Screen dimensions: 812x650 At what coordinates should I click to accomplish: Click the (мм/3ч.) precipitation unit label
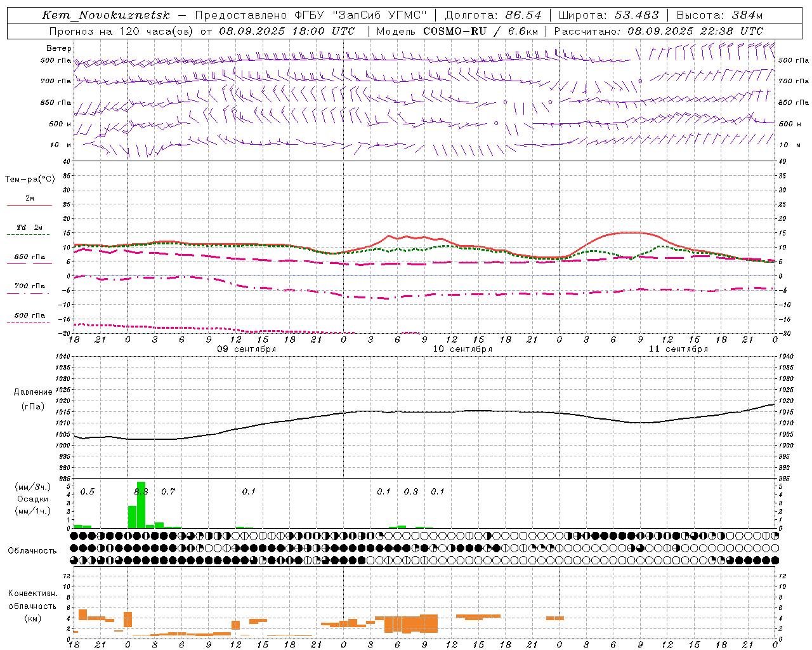[33, 487]
